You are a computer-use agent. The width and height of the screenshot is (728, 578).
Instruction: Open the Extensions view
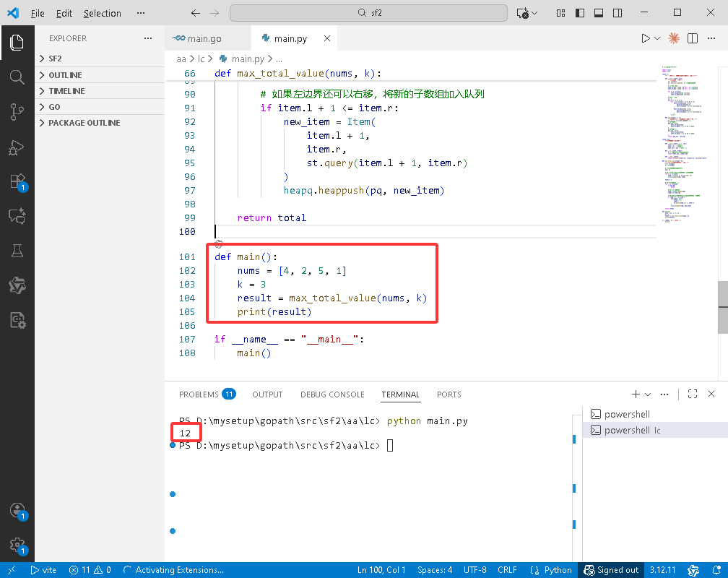(x=17, y=181)
